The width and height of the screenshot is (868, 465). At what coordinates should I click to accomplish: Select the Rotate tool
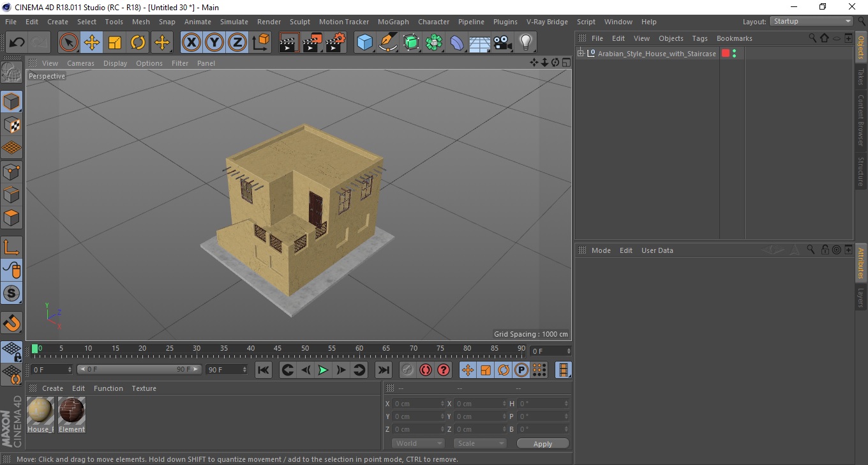[138, 43]
